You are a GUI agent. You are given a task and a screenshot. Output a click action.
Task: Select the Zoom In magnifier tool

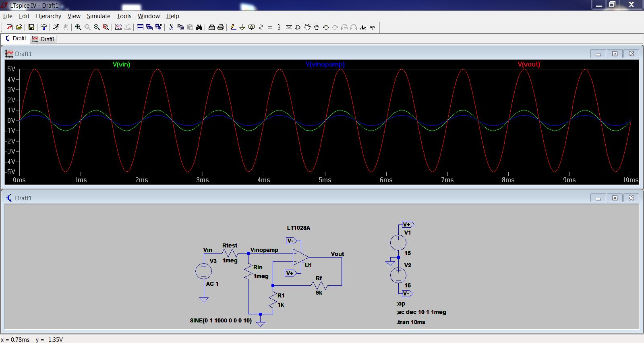(x=78, y=27)
